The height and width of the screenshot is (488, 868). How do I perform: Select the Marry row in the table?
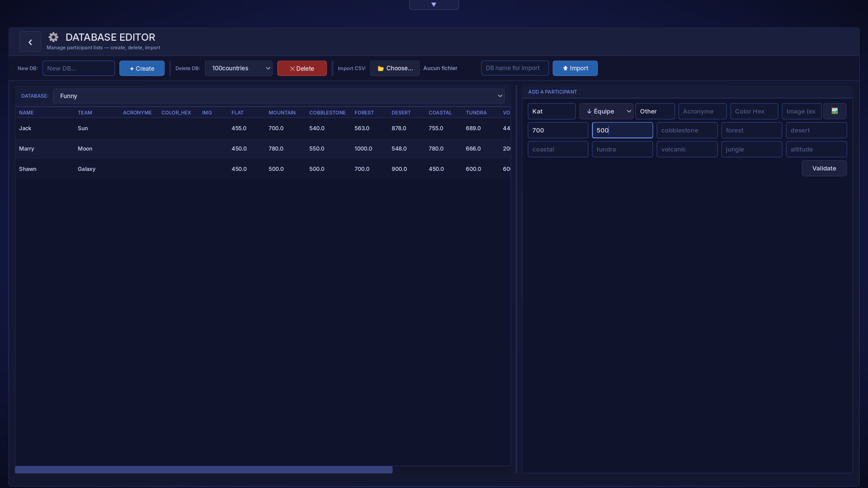point(263,149)
